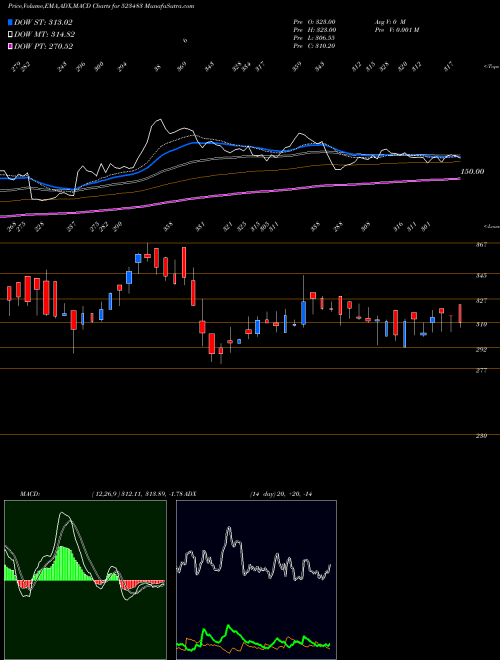Click the 292 price level label

pyautogui.click(x=481, y=349)
